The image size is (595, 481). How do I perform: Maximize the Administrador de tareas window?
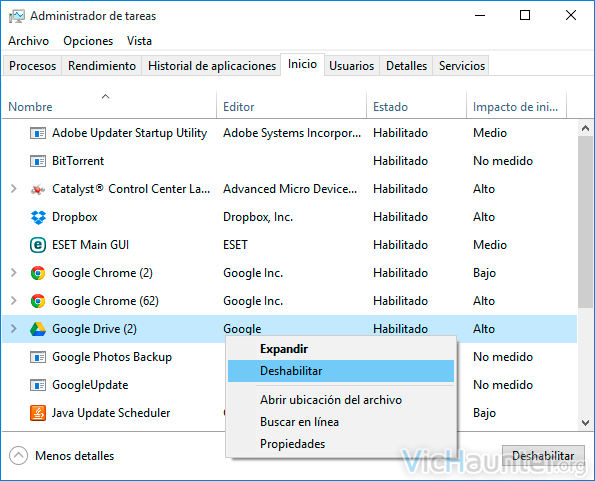pos(525,16)
